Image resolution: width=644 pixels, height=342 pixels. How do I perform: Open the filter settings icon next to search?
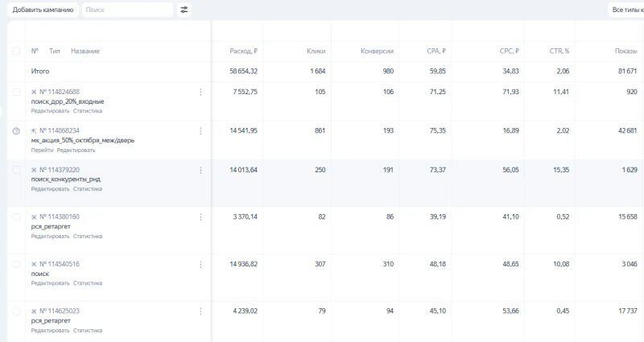tap(184, 10)
